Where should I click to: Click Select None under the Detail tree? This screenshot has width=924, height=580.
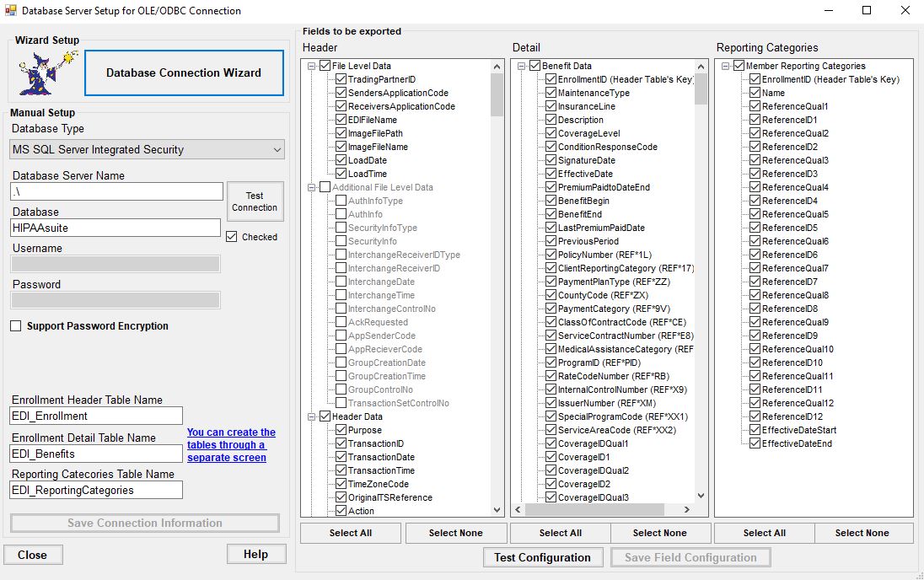(x=660, y=533)
